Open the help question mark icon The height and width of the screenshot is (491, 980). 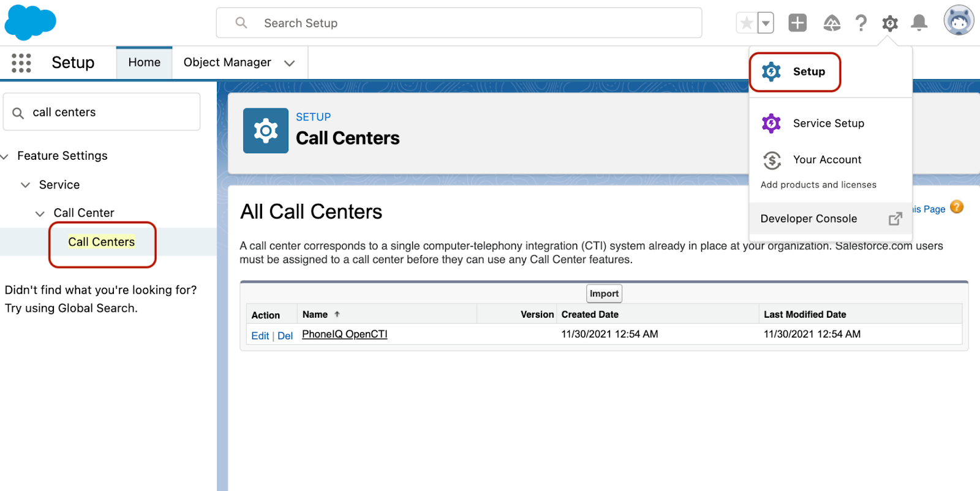click(x=861, y=23)
